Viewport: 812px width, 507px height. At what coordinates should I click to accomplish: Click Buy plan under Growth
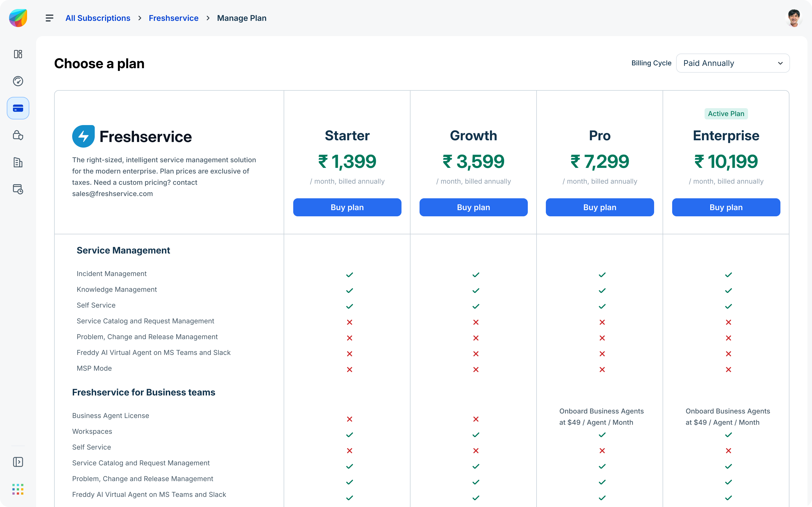(x=473, y=207)
